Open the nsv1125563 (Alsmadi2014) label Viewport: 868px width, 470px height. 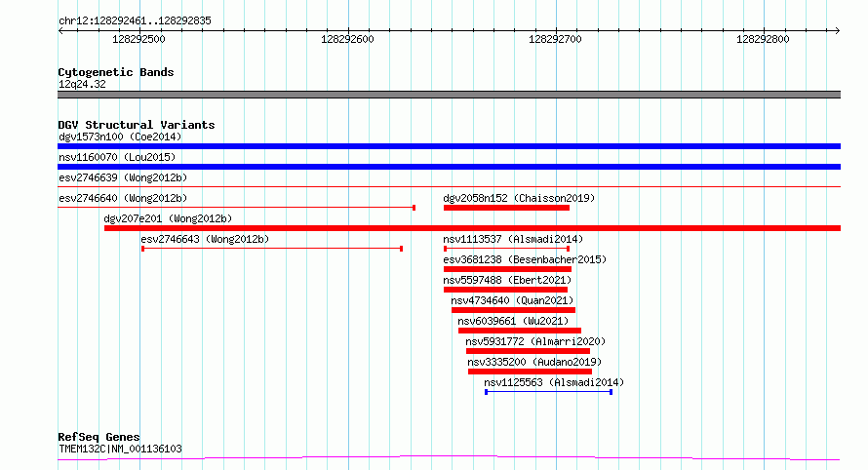(554, 382)
